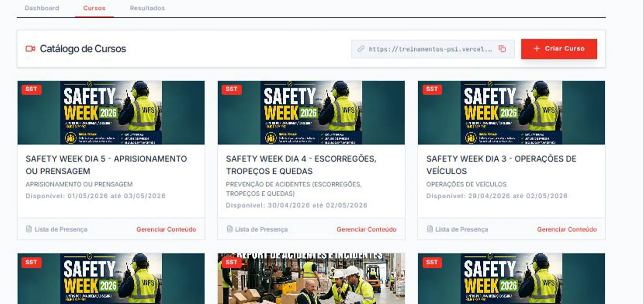Click title Safety Week Dia 4 Escorregões
This screenshot has height=304, width=644.
click(301, 165)
